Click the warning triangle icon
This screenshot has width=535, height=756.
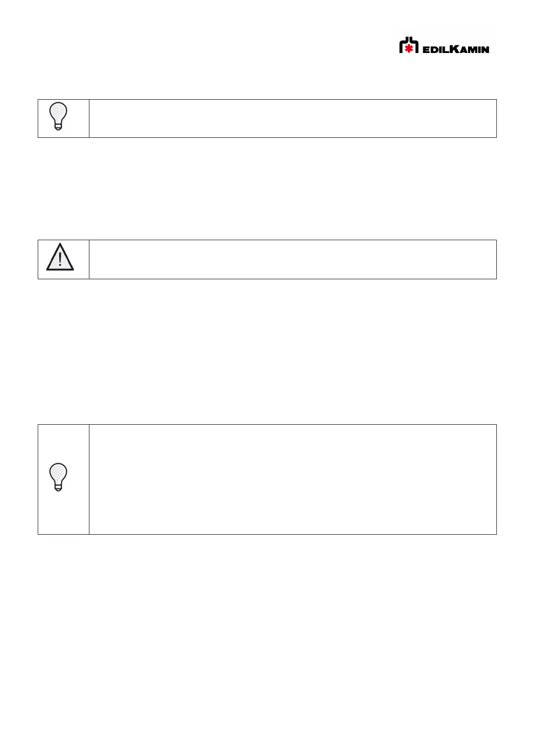60,257
